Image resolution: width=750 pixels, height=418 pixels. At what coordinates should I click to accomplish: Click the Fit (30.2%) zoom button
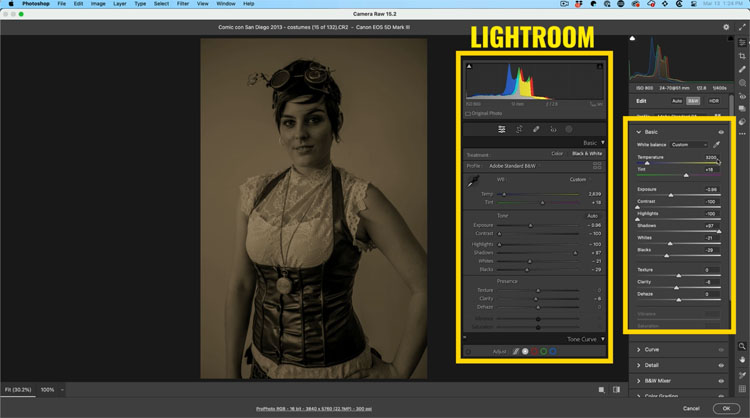[18, 390]
